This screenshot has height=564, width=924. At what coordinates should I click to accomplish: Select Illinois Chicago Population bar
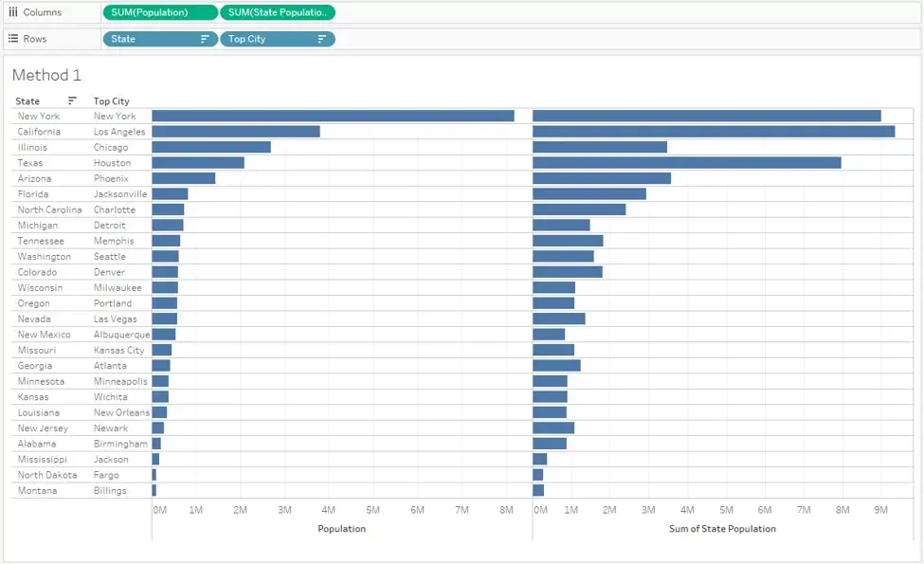[211, 147]
